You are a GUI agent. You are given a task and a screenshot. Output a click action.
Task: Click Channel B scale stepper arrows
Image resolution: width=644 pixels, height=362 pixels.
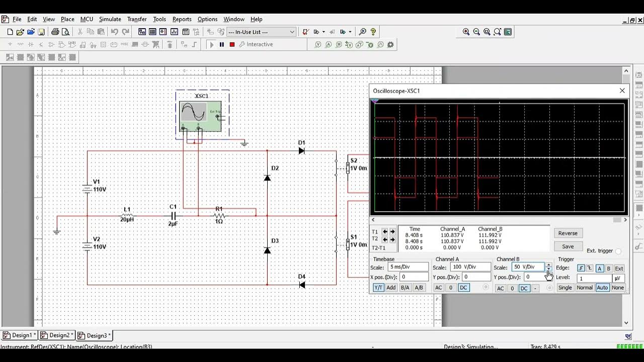(548, 267)
